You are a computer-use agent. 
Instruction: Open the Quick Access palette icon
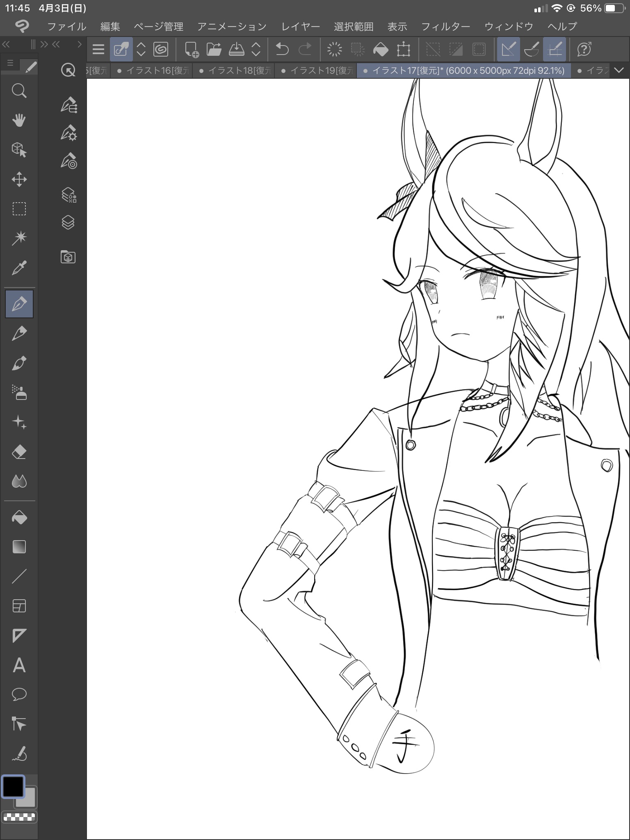point(68,71)
